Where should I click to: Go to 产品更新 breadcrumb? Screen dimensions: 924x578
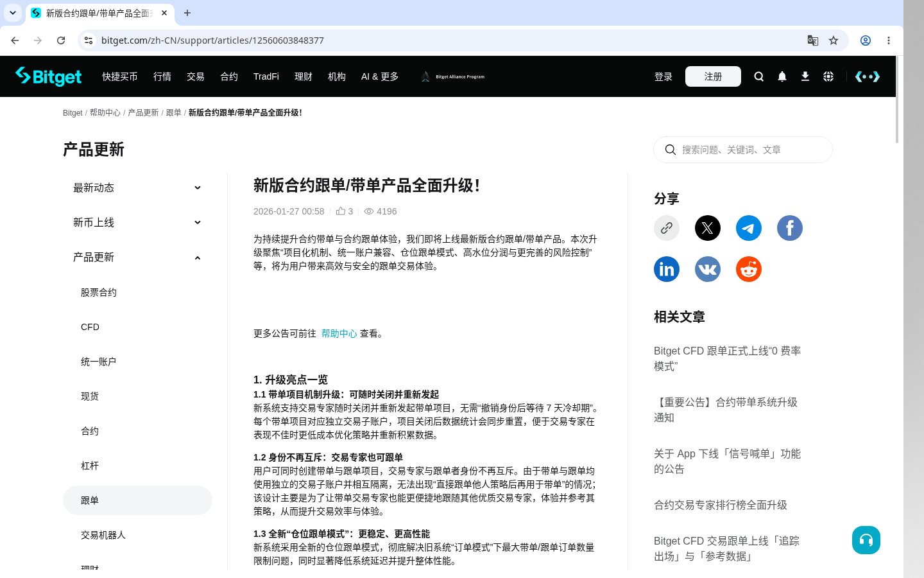pyautogui.click(x=143, y=112)
